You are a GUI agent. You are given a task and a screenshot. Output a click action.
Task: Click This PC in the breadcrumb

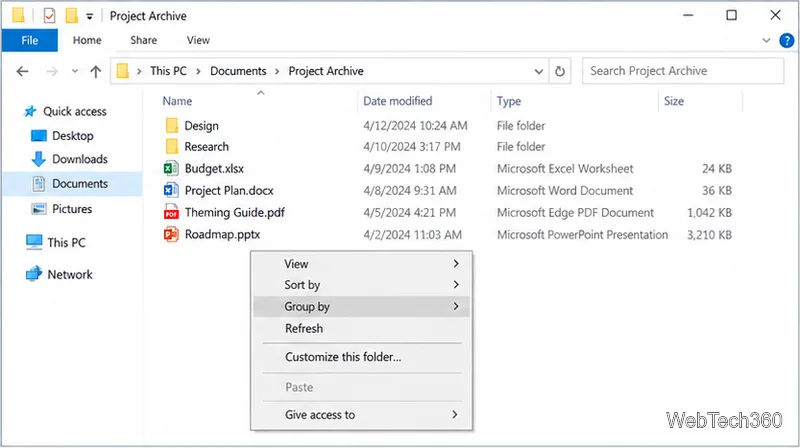pyautogui.click(x=168, y=71)
